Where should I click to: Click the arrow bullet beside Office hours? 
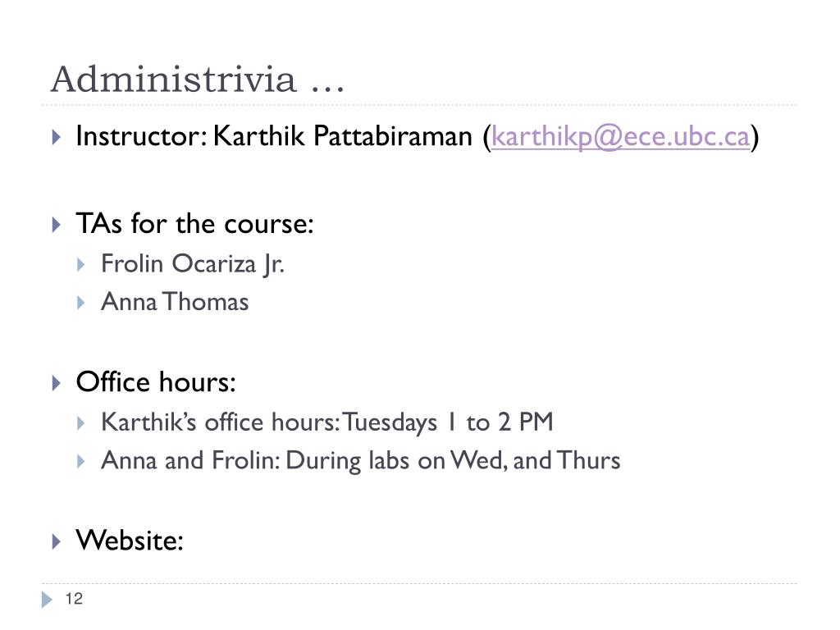(57, 383)
